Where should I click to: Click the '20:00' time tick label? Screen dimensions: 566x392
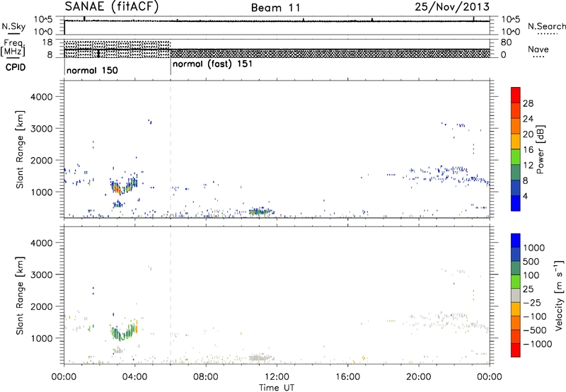pyautogui.click(x=419, y=377)
